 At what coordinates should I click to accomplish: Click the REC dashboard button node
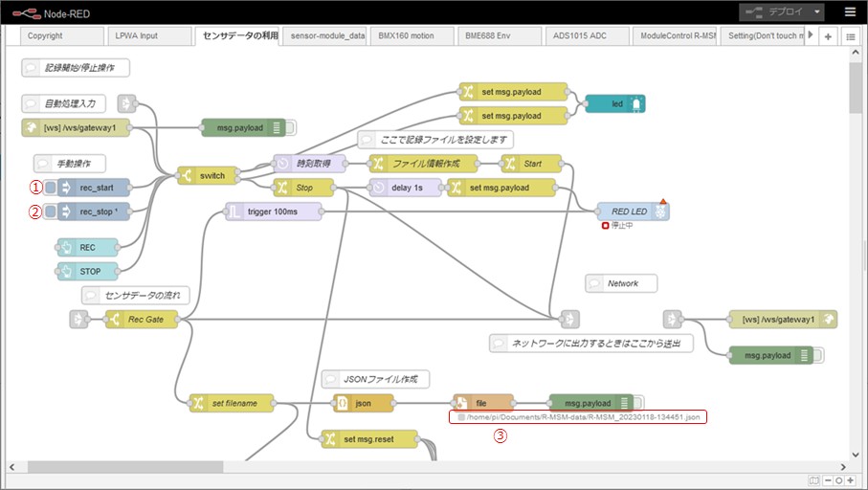point(87,248)
